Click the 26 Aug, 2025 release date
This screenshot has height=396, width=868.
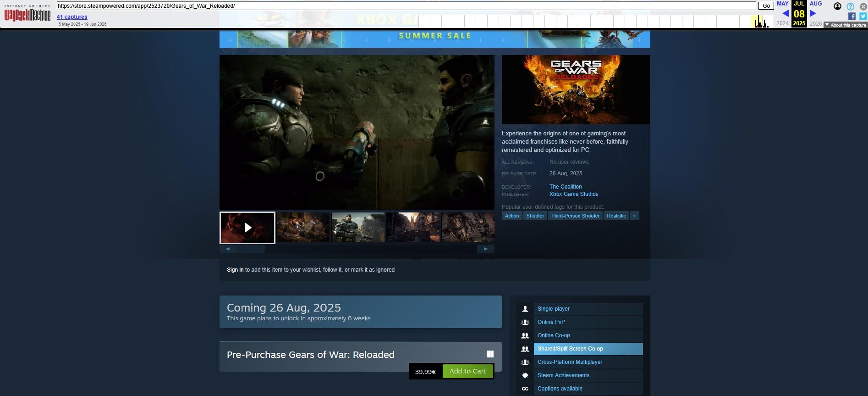[x=566, y=173]
